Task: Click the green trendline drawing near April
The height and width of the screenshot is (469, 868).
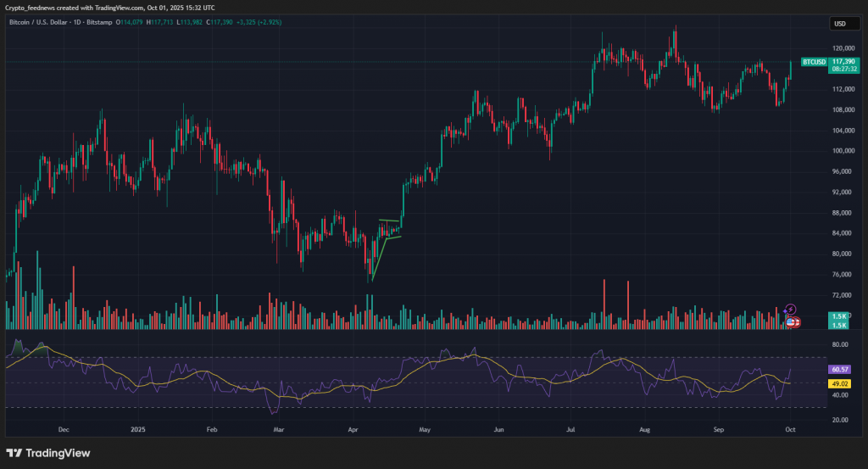Action: coord(378,259)
